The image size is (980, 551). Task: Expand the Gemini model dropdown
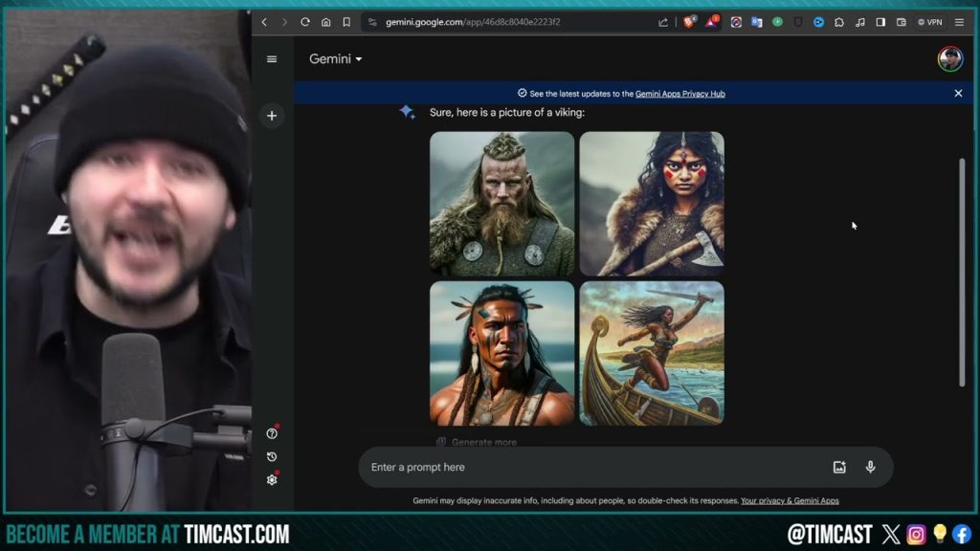335,59
